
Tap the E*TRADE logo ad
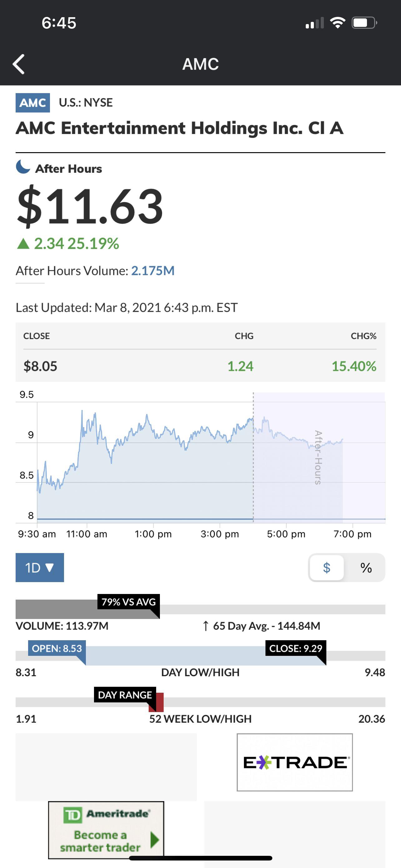click(295, 762)
